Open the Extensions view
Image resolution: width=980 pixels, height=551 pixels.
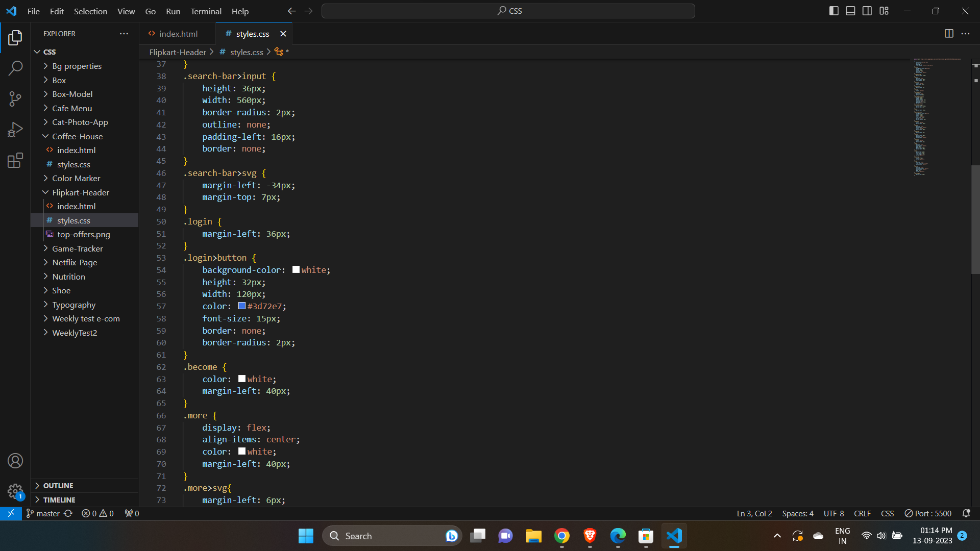point(15,160)
